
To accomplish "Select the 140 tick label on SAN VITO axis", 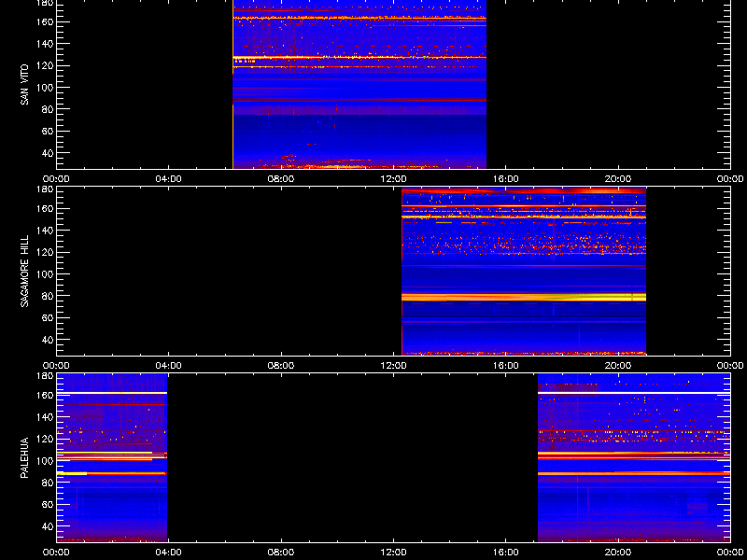I will 45,44.
